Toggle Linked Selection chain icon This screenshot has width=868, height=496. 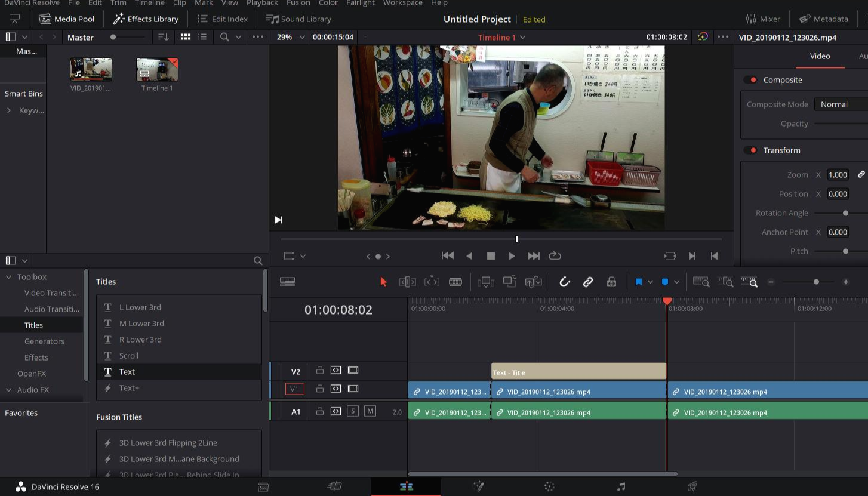(588, 282)
